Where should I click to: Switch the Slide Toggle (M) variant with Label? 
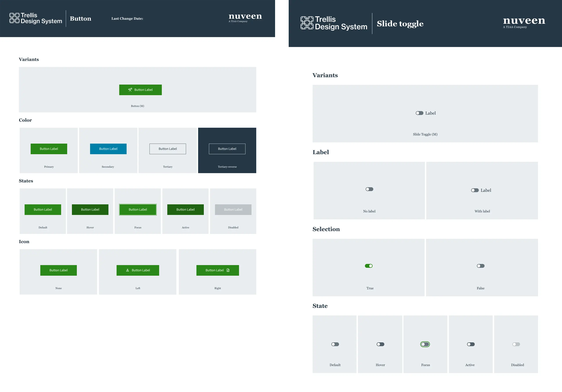pyautogui.click(x=419, y=113)
